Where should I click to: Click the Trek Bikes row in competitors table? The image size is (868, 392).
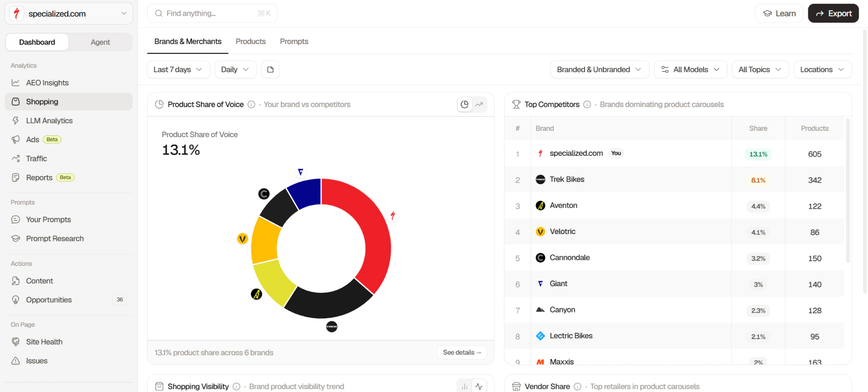(x=674, y=180)
